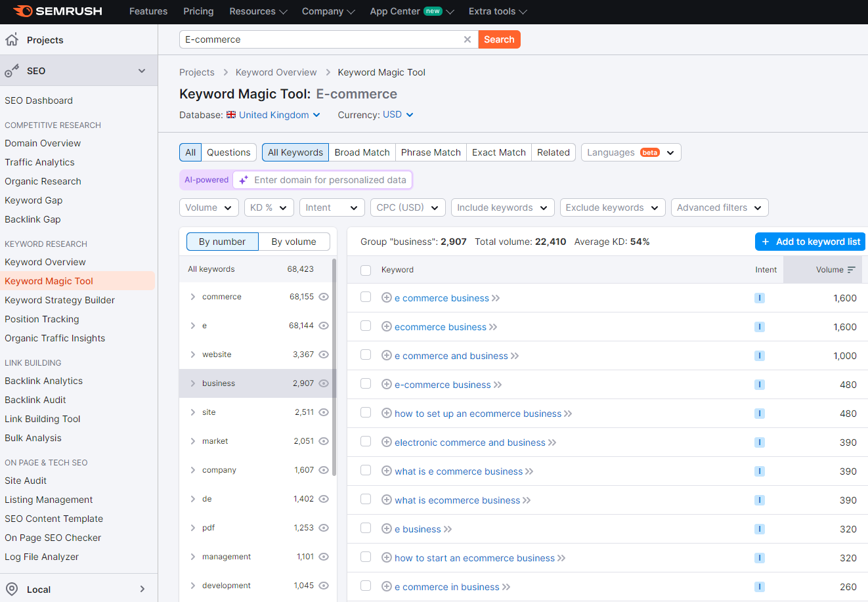The image size is (868, 602).
Task: Click plus icon beside 'how to set up an ecommerce business'
Action: 387,414
